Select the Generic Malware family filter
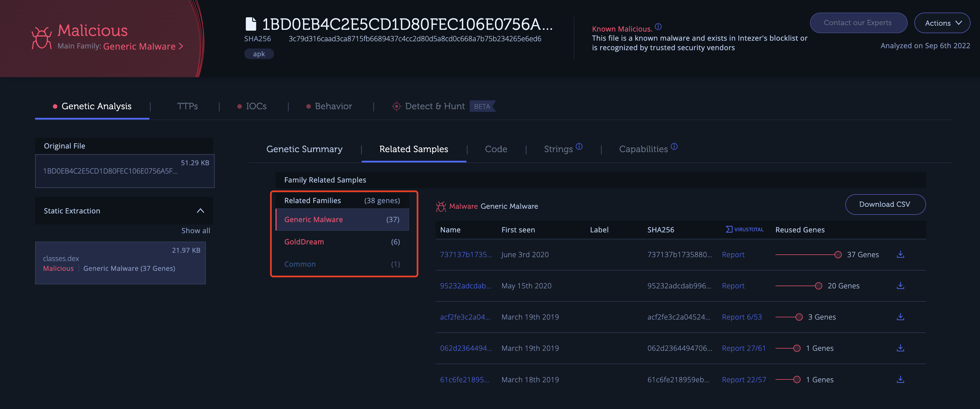Screen dimensions: 980x409 point(314,219)
